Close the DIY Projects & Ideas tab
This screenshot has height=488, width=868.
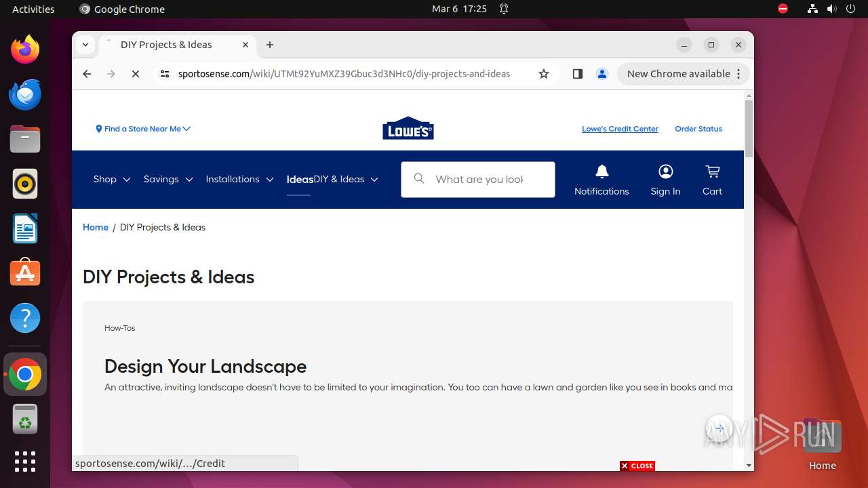pos(245,45)
